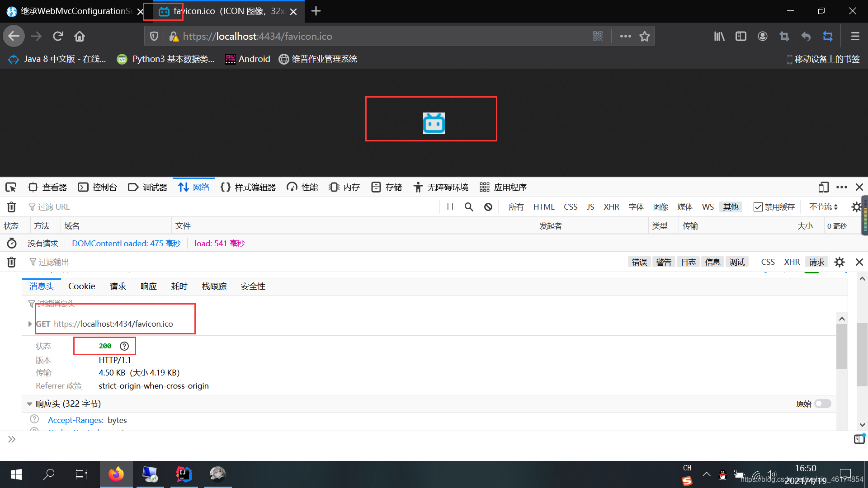Viewport: 868px width, 488px height.
Task: Open the 不节流 throttling dropdown
Action: click(x=823, y=207)
